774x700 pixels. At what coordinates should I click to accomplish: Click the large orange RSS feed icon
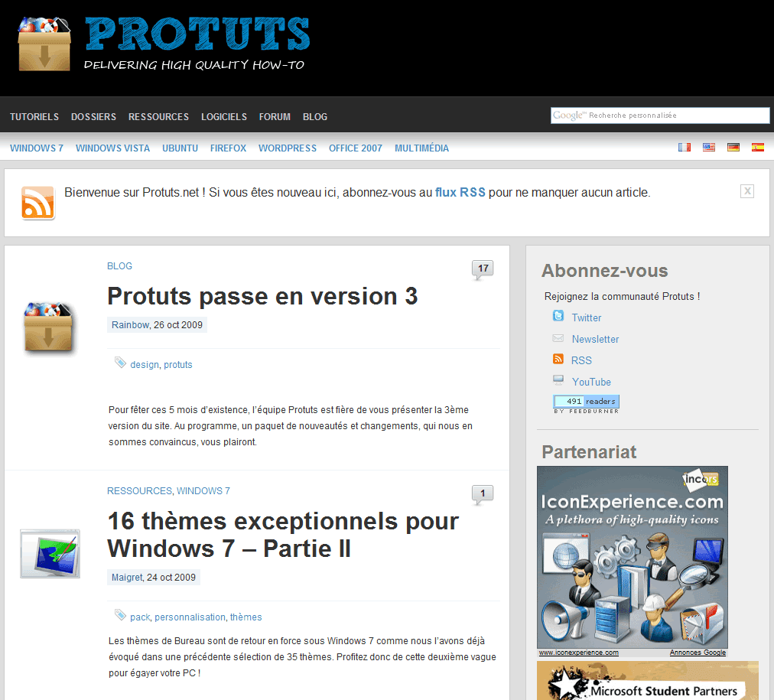38,203
